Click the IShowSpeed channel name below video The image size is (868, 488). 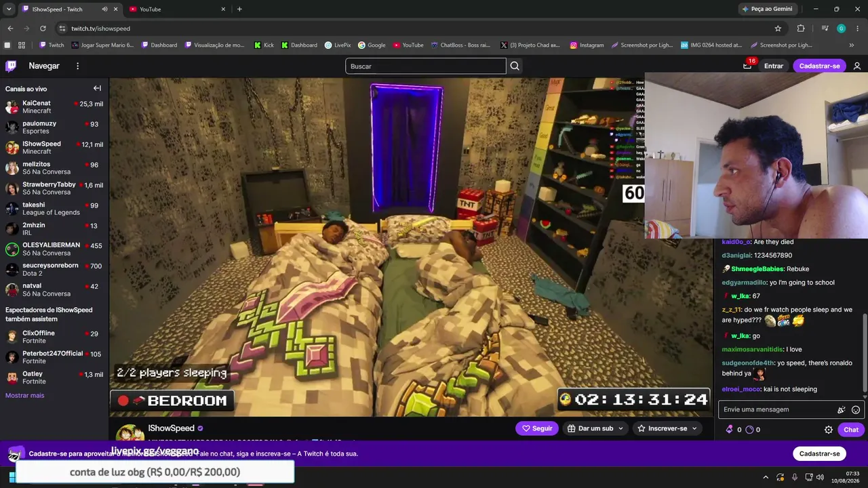click(x=171, y=428)
